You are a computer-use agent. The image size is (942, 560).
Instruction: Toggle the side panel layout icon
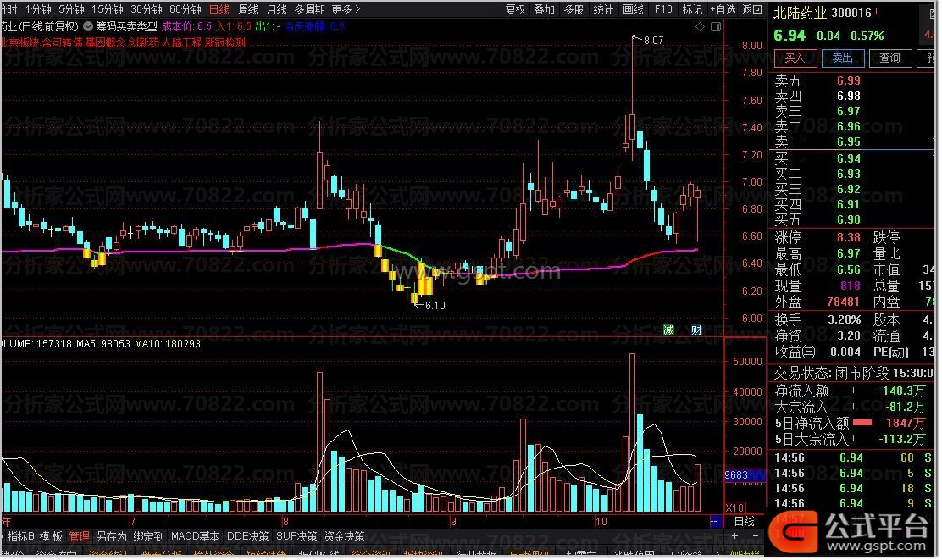[716, 26]
